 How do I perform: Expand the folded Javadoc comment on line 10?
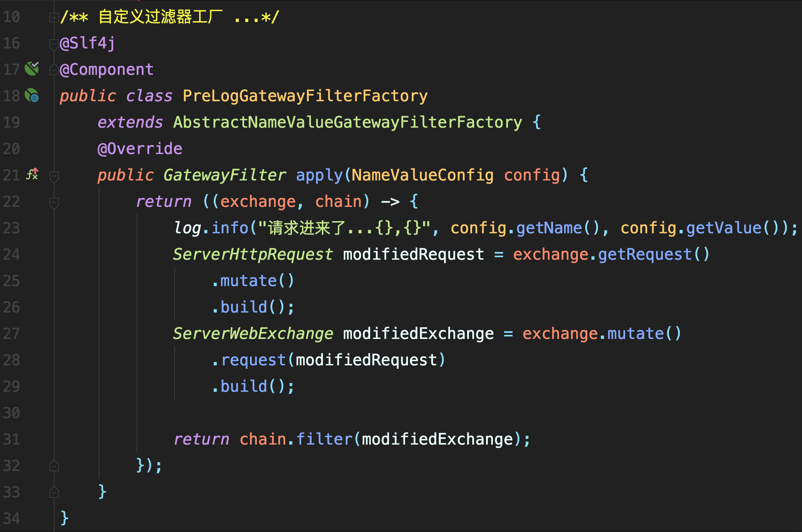(x=54, y=17)
